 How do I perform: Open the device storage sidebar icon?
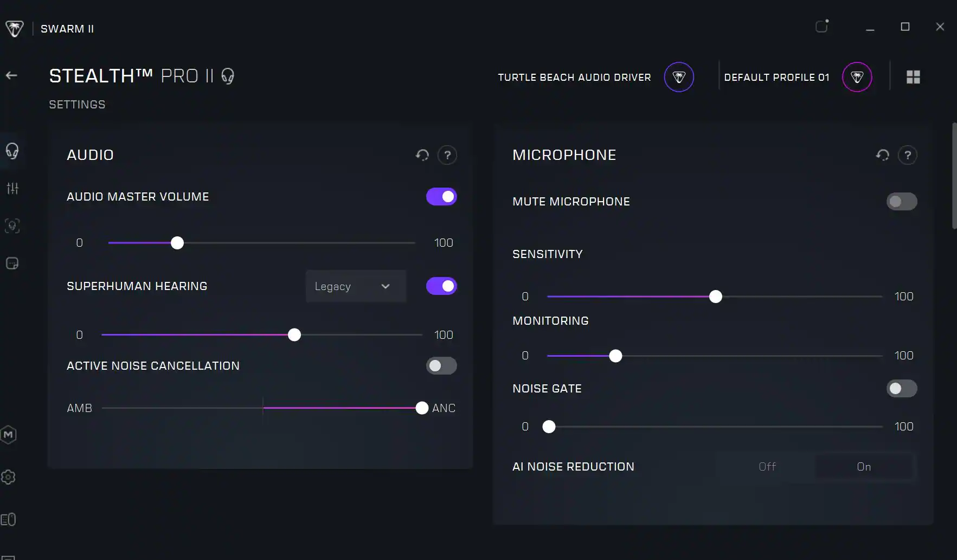click(12, 263)
